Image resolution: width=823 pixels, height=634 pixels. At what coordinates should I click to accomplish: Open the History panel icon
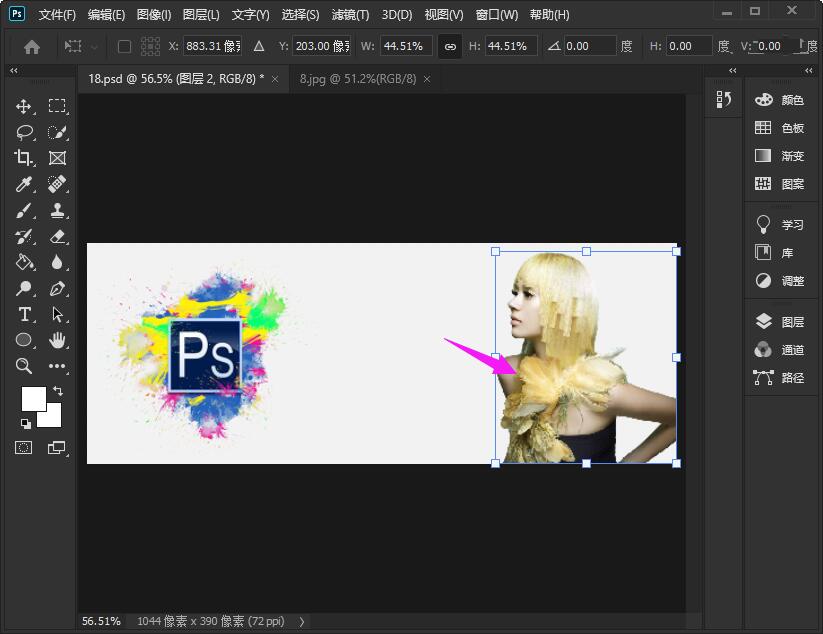coord(724,99)
